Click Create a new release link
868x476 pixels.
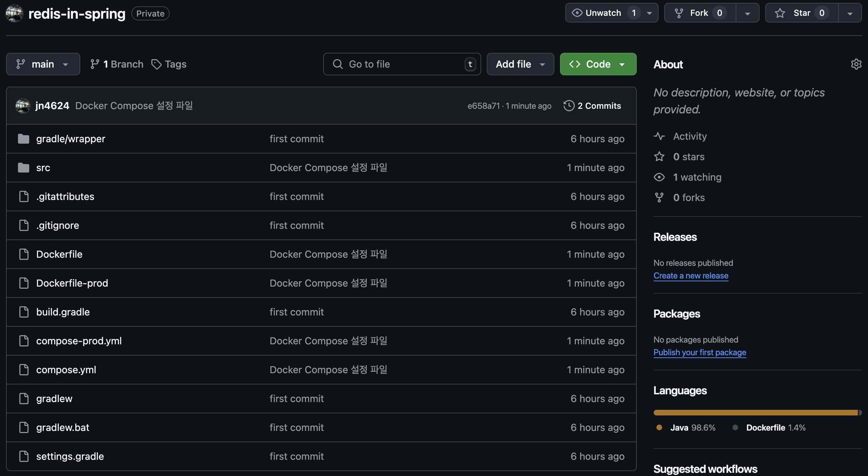pyautogui.click(x=691, y=276)
